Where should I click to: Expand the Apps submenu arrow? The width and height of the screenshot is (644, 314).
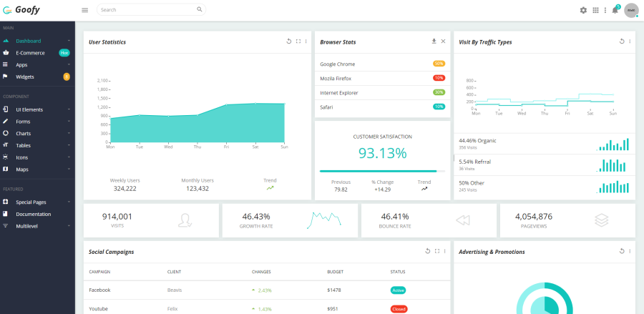click(69, 64)
